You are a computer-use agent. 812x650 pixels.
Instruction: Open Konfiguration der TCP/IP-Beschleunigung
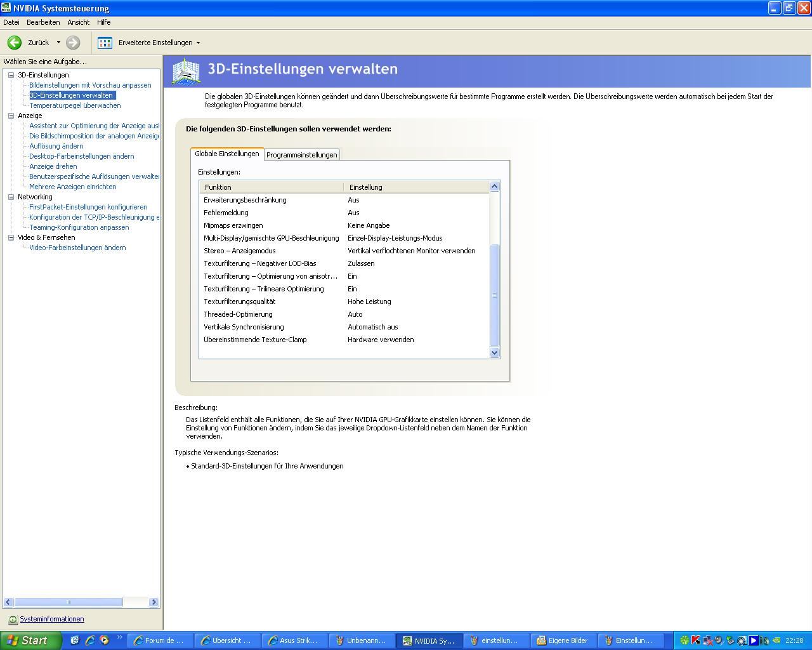point(95,217)
